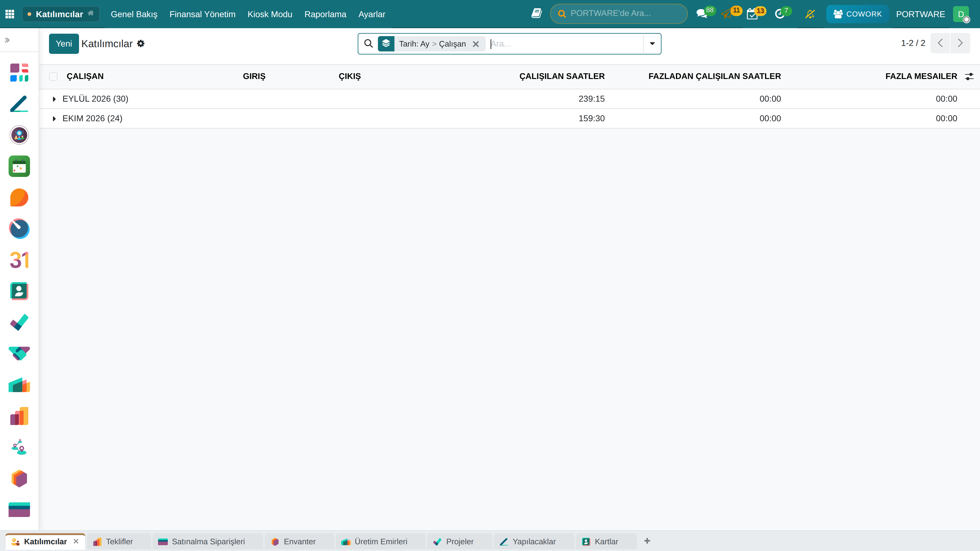Open the Kiosk Modu menu
980x551 pixels.
270,14
